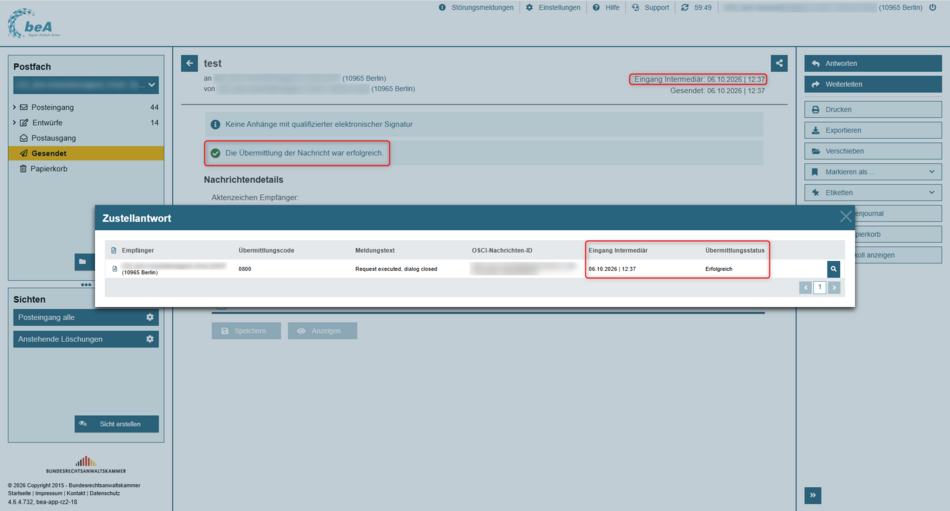The height and width of the screenshot is (511, 950).
Task: Open the Markieren als dropdown
Action: pos(873,172)
